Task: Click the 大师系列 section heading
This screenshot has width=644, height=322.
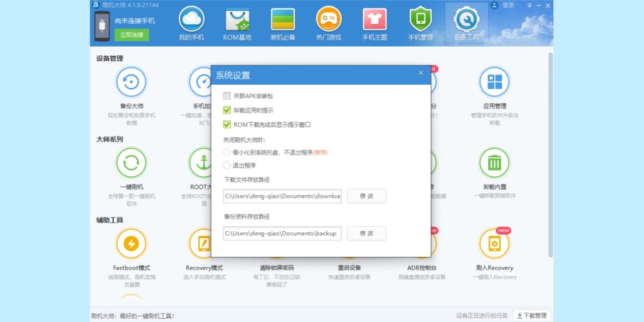Action: (x=109, y=139)
